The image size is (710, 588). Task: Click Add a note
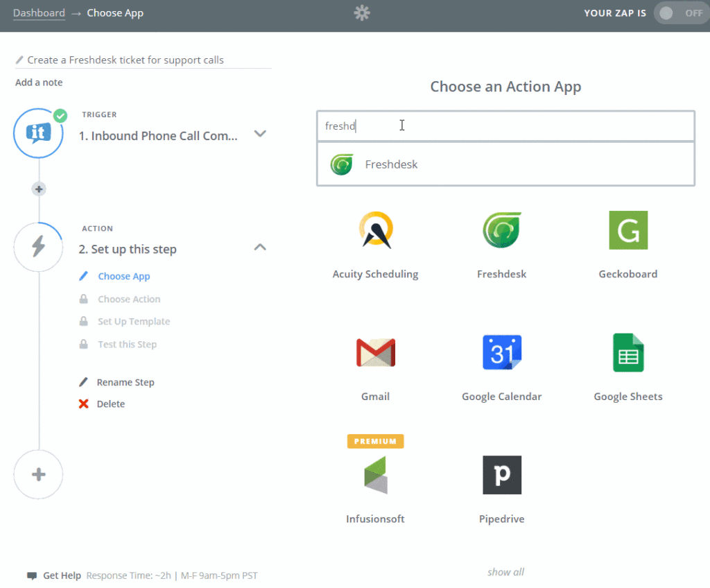tap(39, 83)
